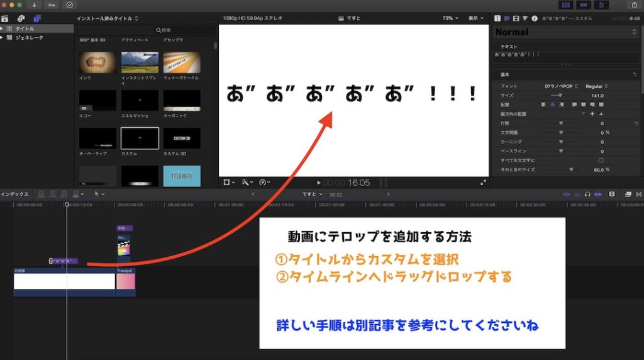Viewport: 644px width, 360px height.
Task: Open the 表示 view options dropdown
Action: (476, 18)
